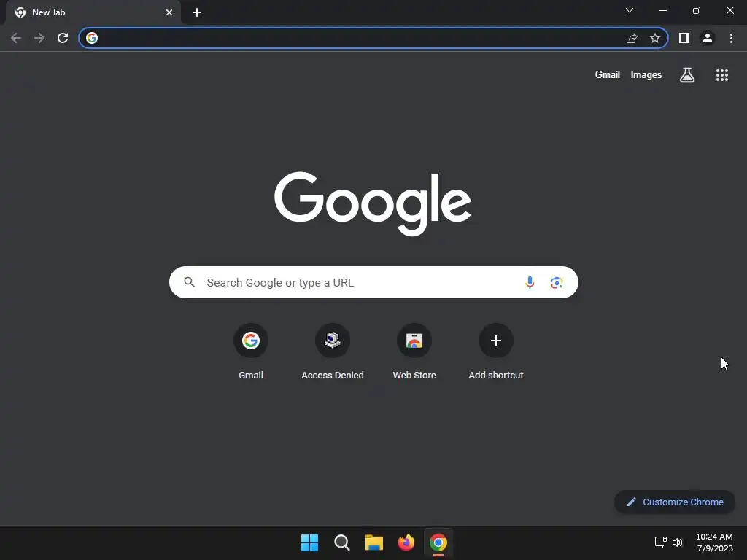Open the network status tray icon

pyautogui.click(x=660, y=542)
